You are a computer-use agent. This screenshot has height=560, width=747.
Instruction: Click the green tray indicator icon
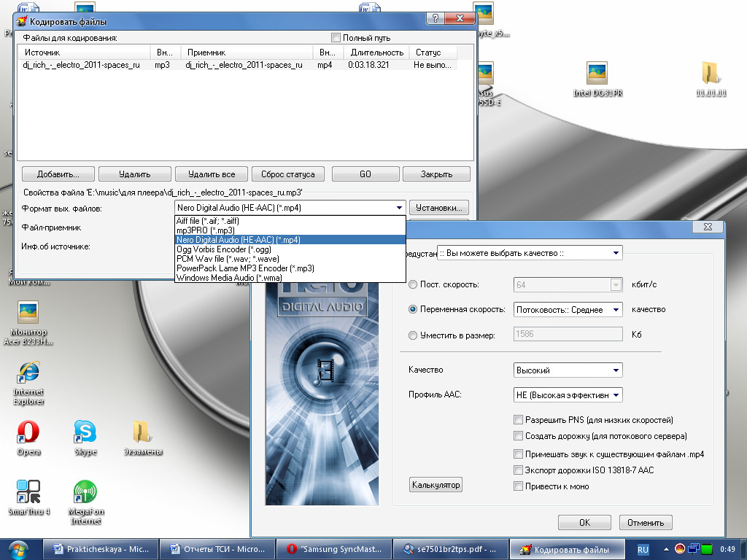tap(706, 550)
